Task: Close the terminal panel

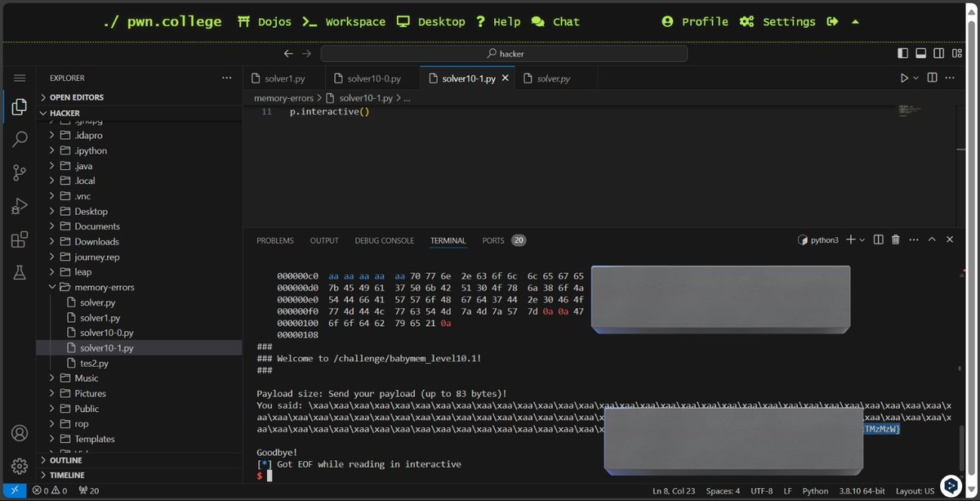Action: tap(950, 239)
